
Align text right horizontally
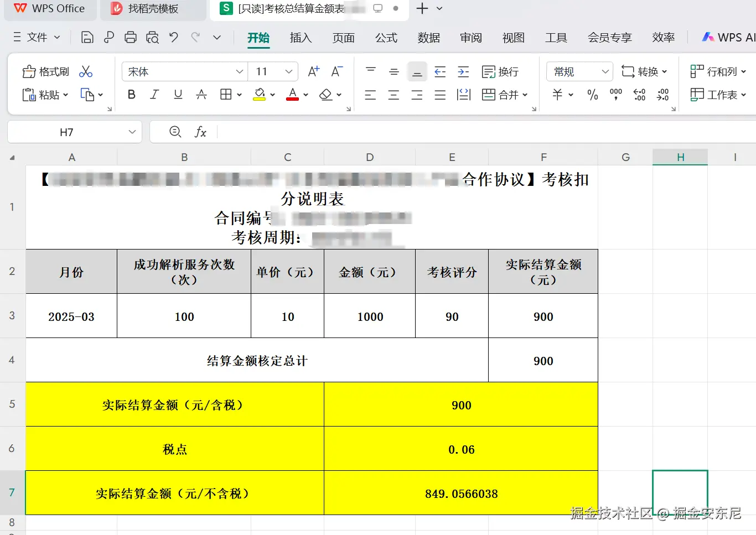(x=417, y=95)
